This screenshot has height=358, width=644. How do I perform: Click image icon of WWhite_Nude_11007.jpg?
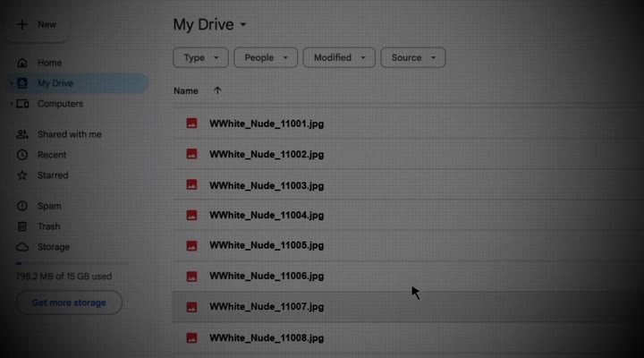click(191, 307)
